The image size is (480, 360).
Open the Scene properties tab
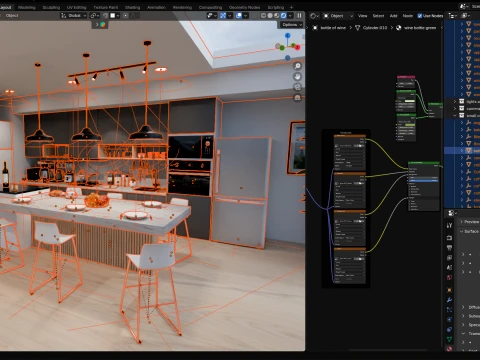coord(449,267)
